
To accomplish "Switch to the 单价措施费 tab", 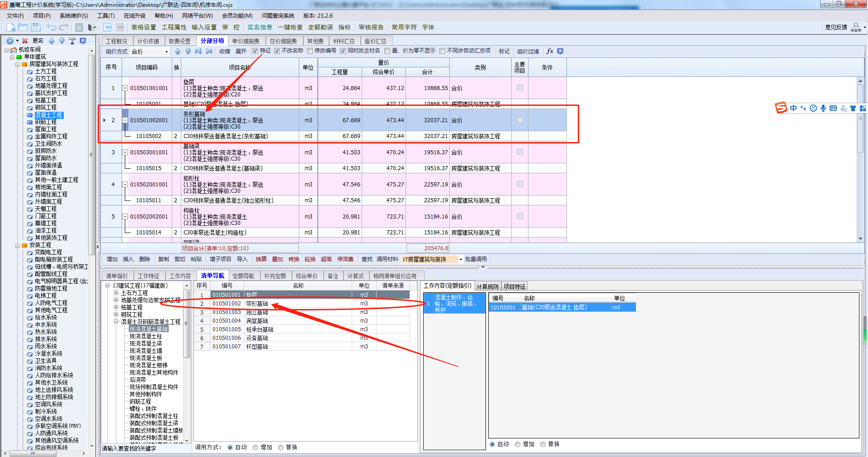I will click(246, 41).
